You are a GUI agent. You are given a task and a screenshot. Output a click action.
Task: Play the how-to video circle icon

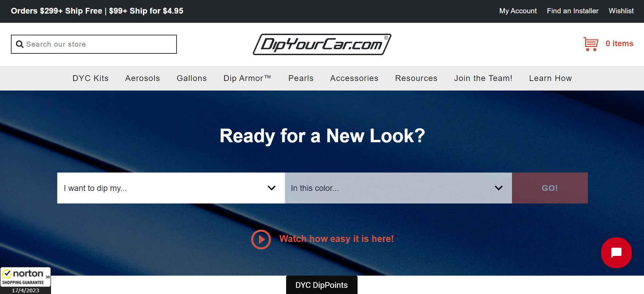click(x=261, y=240)
